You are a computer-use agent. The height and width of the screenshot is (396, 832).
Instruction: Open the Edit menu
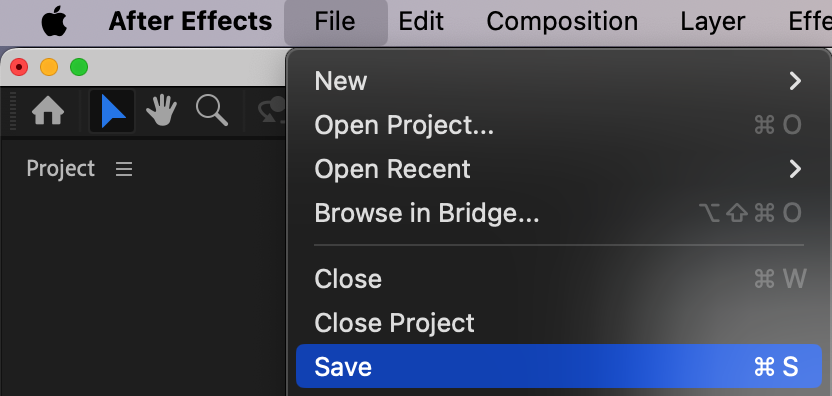[421, 22]
